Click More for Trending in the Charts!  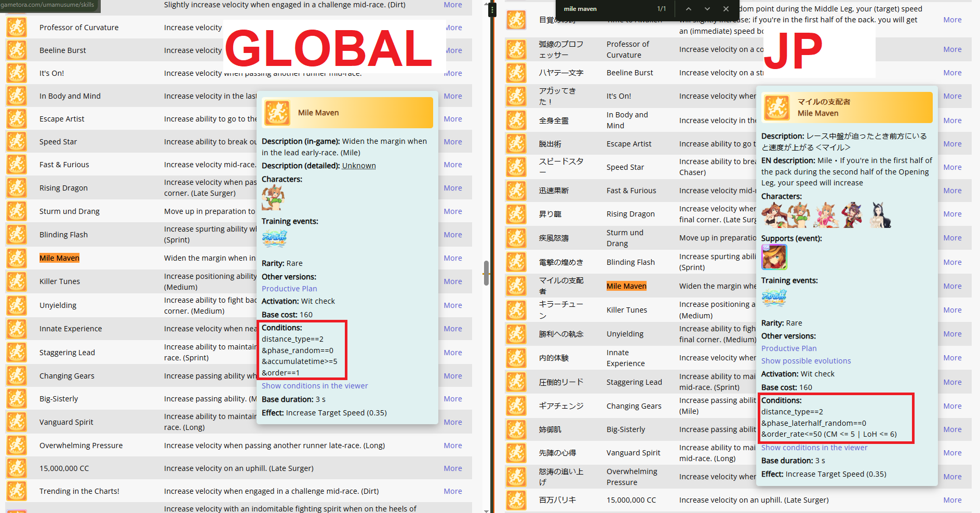coord(453,491)
